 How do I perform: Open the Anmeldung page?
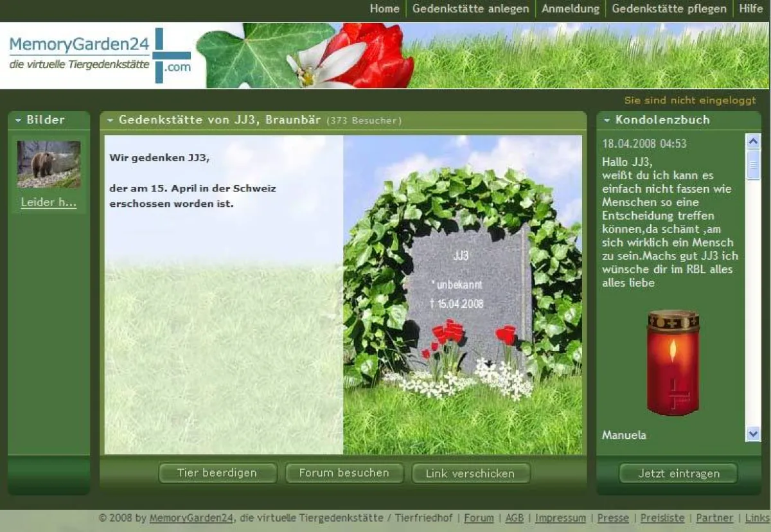tap(570, 8)
